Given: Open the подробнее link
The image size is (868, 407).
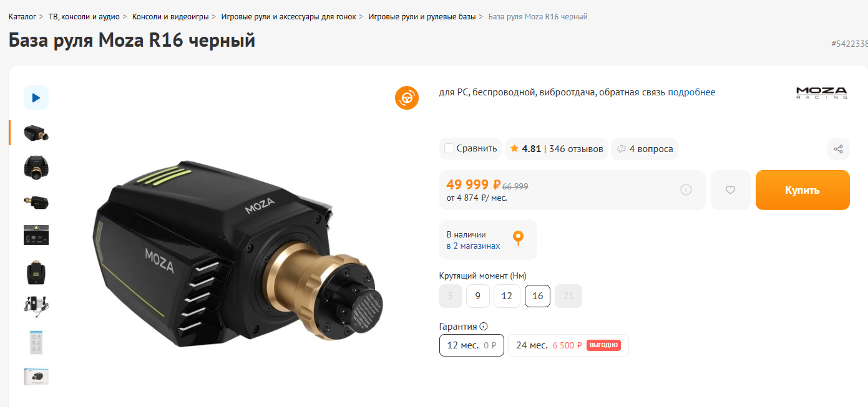Looking at the screenshot, I should [691, 92].
